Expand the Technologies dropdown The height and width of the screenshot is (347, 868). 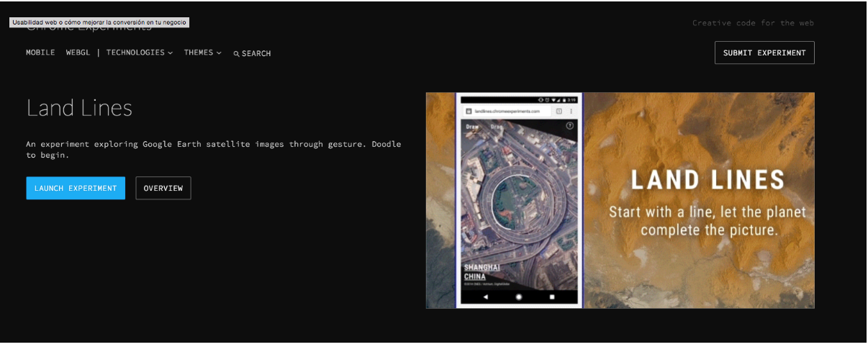[x=139, y=53]
